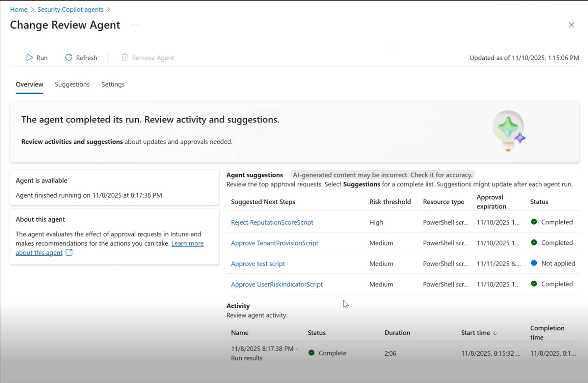The height and width of the screenshot is (383, 588).
Task: Open the ellipsis menu beside Change Review Agent
Action: 135,25
